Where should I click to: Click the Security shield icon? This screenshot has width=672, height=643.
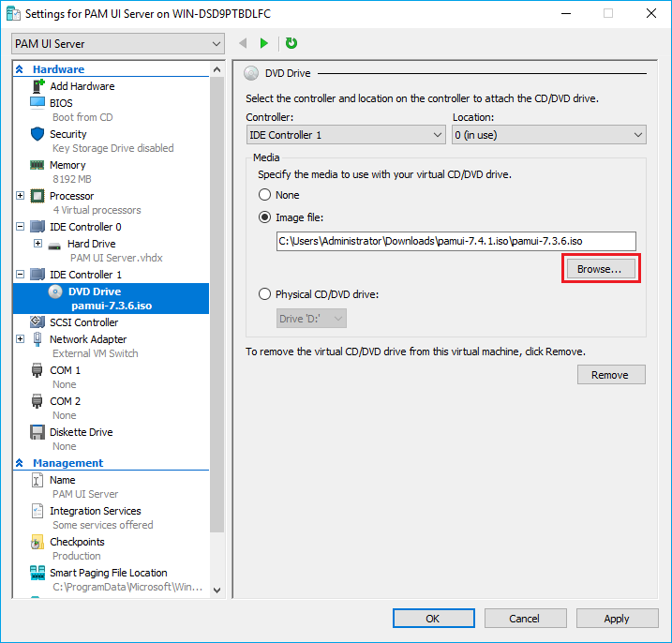pos(37,134)
